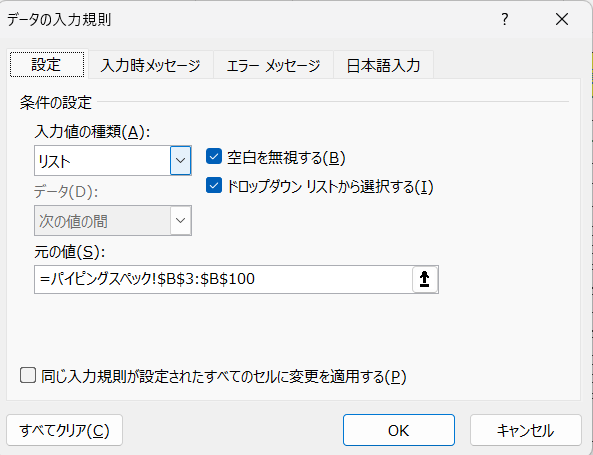Click the 元の値(S) label text
Screen dimensions: 593x455
69,252
